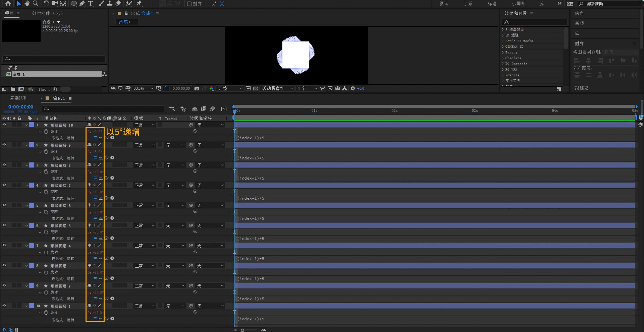Image resolution: width=644 pixels, height=332 pixels.
Task: Open blend mode dropdown for 形状图层 8
Action: click(144, 165)
